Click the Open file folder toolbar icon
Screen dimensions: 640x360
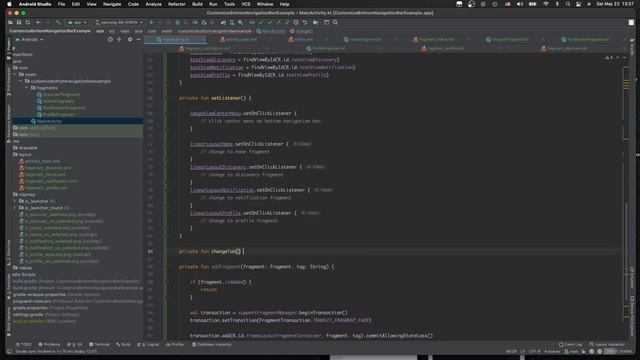10,22
